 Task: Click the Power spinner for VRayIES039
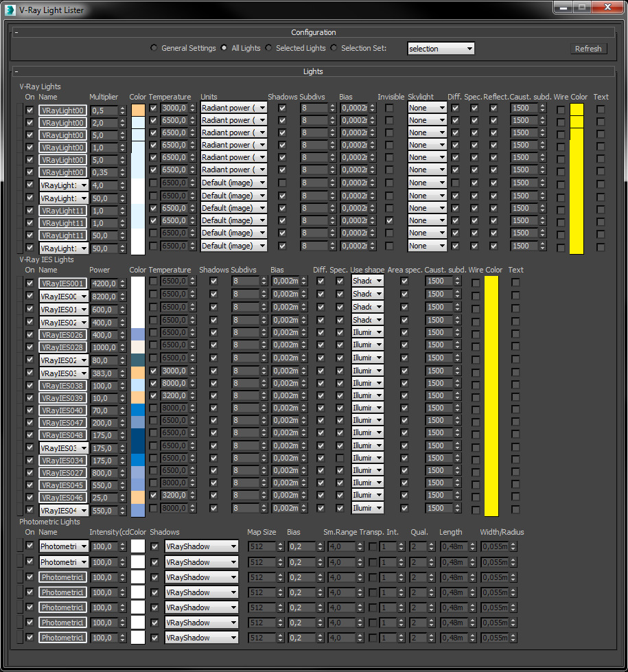(123, 397)
